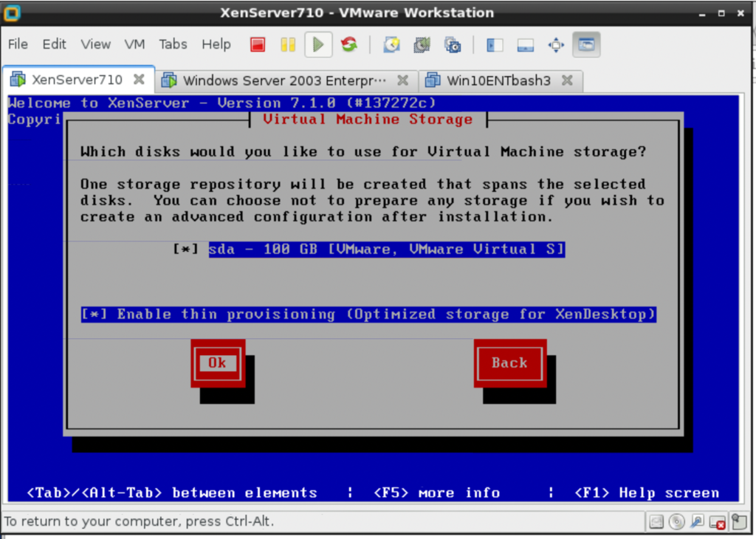Click the disconnected device status bar icon

pyautogui.click(x=718, y=521)
